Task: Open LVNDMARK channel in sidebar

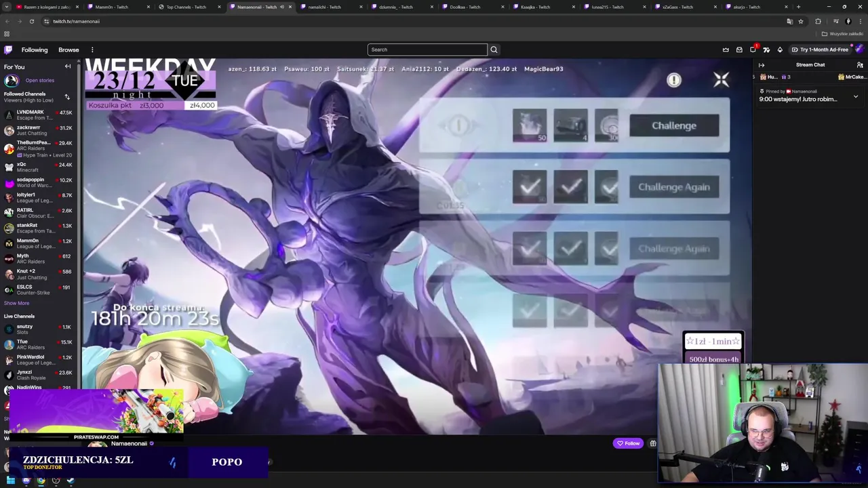Action: click(38, 115)
